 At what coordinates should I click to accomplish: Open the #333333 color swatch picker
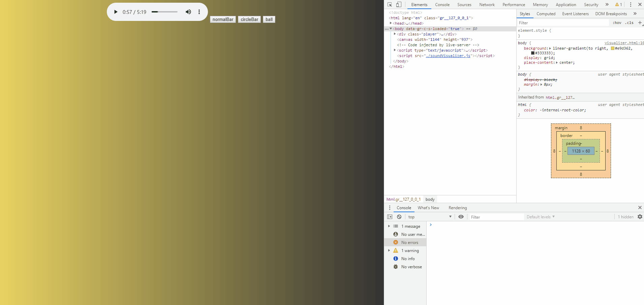coord(533,53)
